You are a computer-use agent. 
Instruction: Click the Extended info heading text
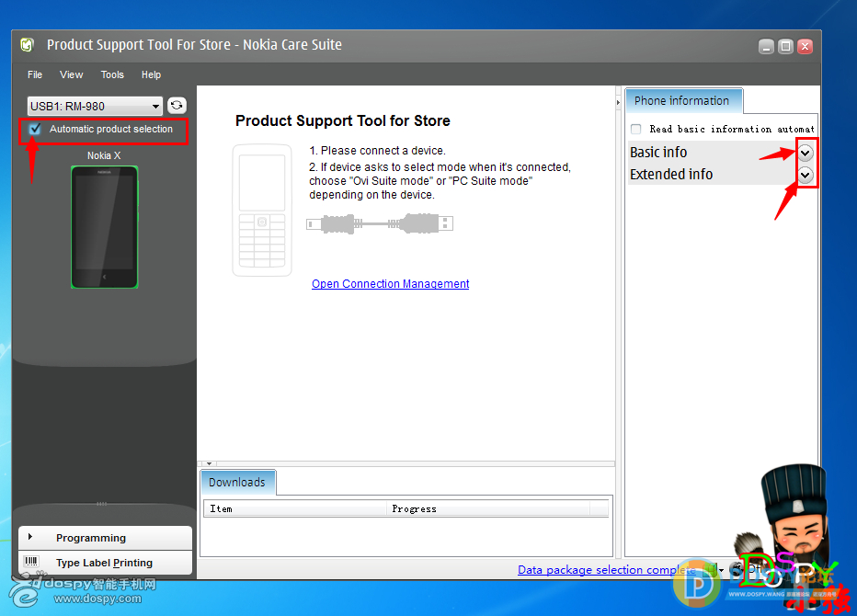click(x=671, y=175)
